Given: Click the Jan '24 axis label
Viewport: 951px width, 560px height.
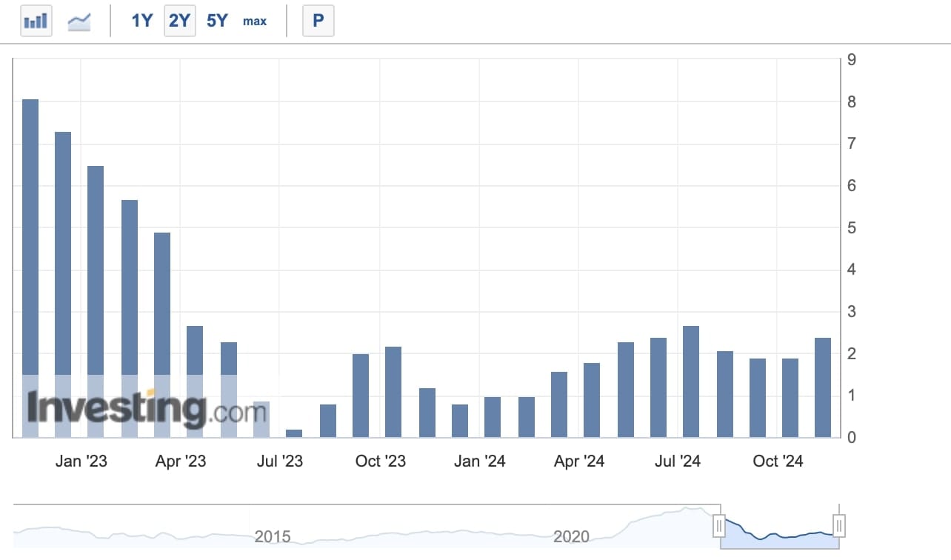Looking at the screenshot, I should pos(479,461).
